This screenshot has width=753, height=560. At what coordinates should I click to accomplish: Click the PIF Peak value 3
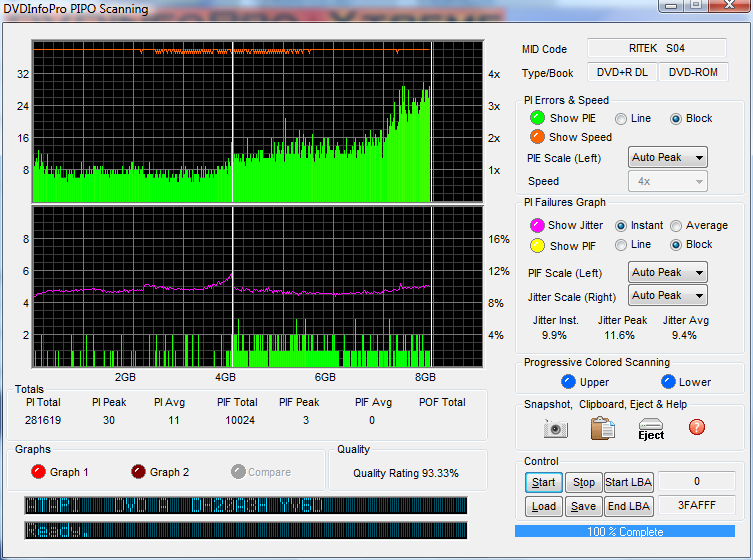point(306,420)
